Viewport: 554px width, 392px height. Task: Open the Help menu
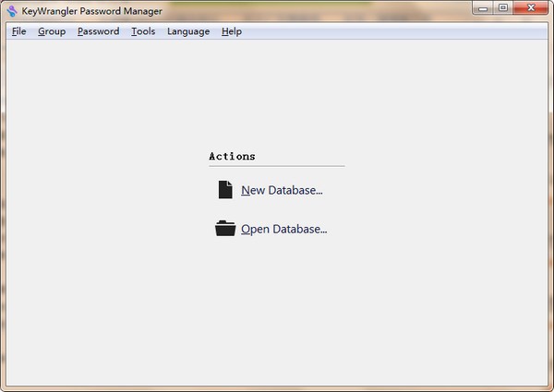point(232,31)
